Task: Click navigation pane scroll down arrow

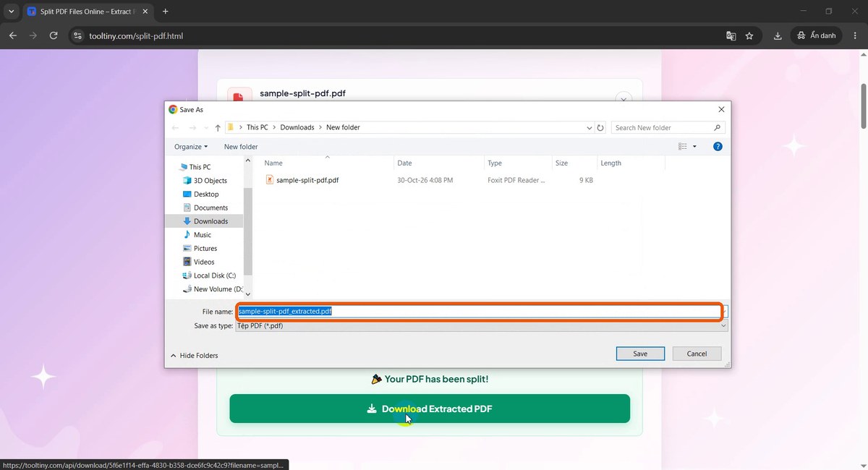Action: pyautogui.click(x=248, y=294)
